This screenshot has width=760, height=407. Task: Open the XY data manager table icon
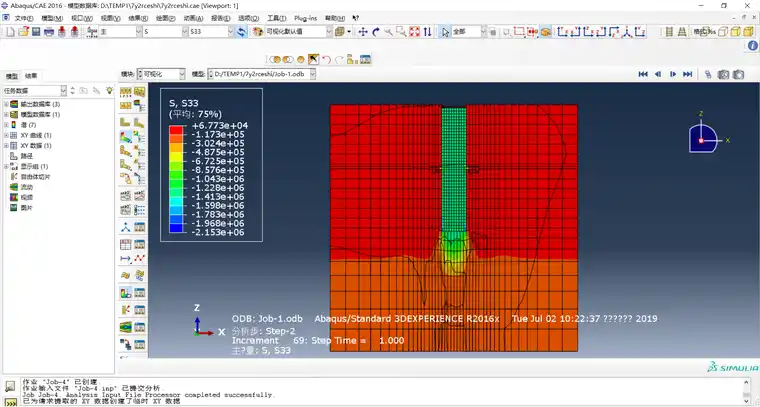click(x=140, y=244)
